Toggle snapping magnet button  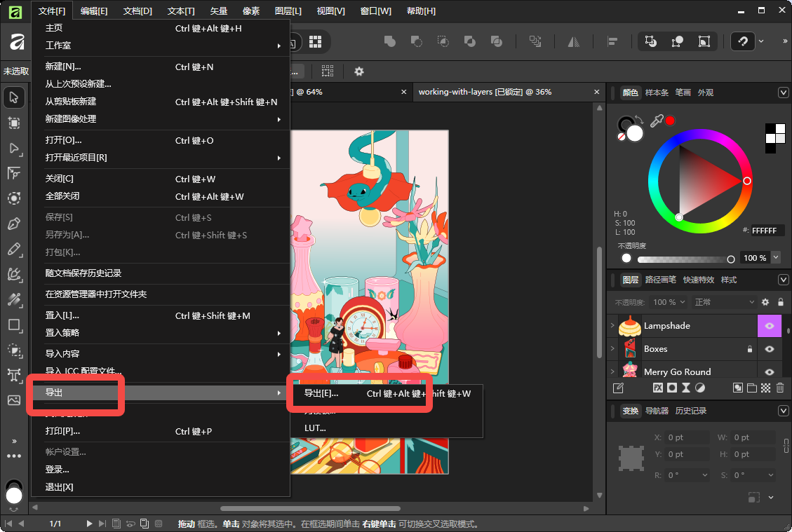742,41
